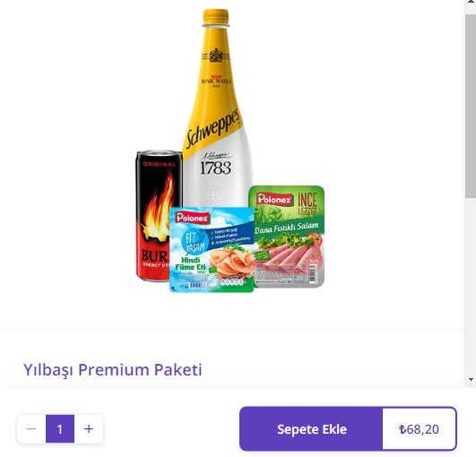Screen dimensions: 476x457
Task: Click the 1783 label on the bottle
Action: (x=215, y=168)
